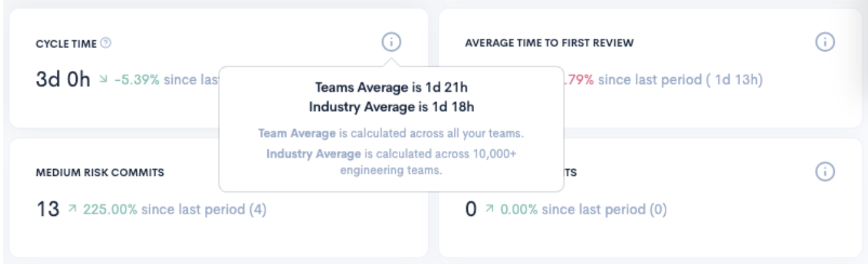Click the Average Time to First Review heading
Image resolution: width=868 pixels, height=264 pixels.
(x=549, y=43)
